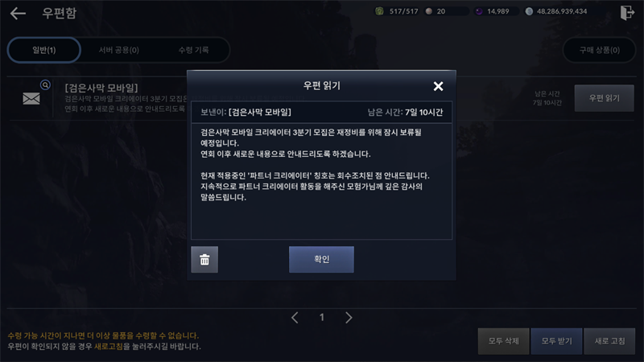
Task: Open the 수령 기록 tab
Action: click(x=193, y=50)
